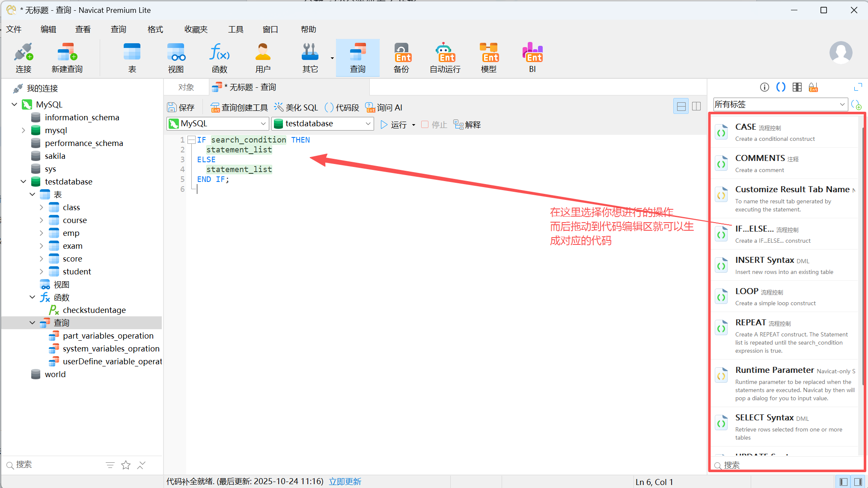Toggle the left navigation pane in status bar
Image resolution: width=868 pixels, height=488 pixels.
pos(843,482)
